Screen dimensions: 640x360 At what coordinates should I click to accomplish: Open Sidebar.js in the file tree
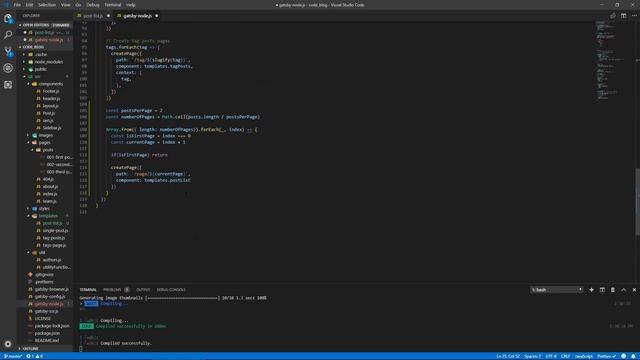pyautogui.click(x=52, y=128)
